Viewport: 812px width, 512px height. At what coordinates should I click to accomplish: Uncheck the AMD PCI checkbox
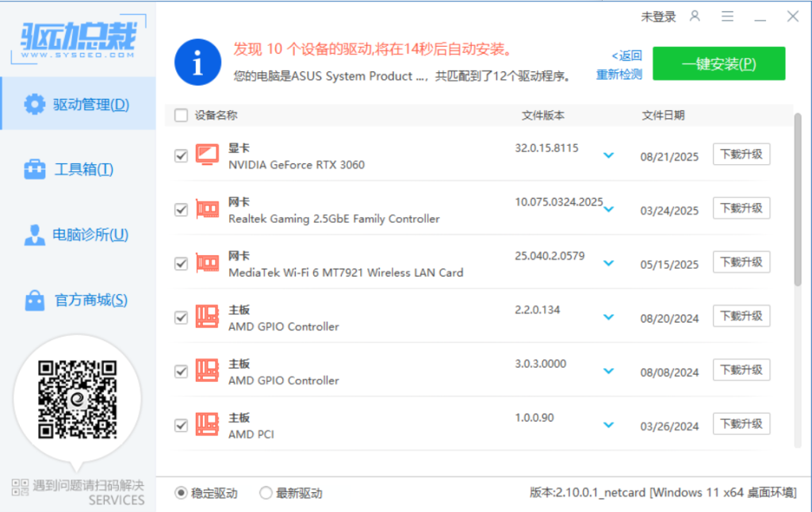pos(181,425)
